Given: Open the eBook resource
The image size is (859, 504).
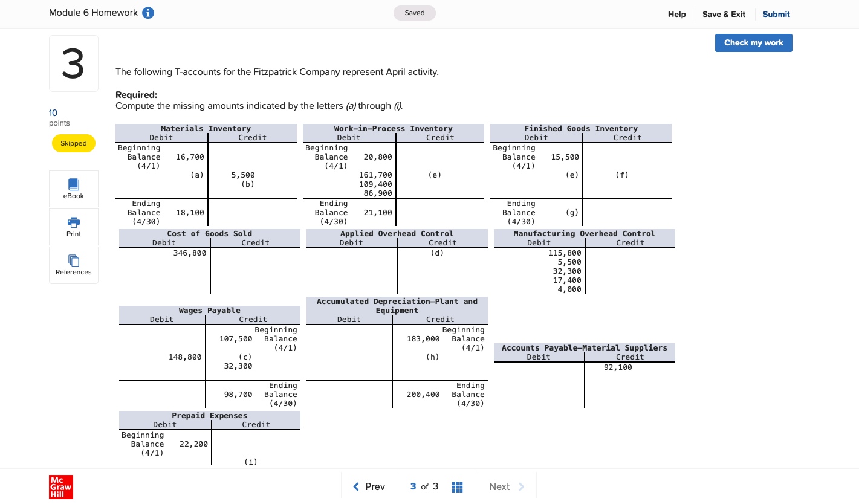Looking at the screenshot, I should pyautogui.click(x=73, y=188).
